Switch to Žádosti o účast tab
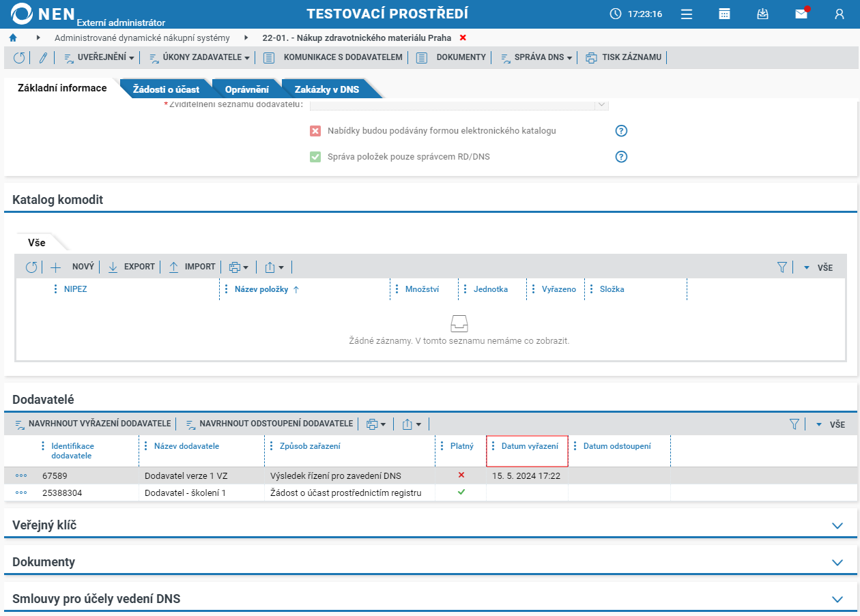 point(166,89)
